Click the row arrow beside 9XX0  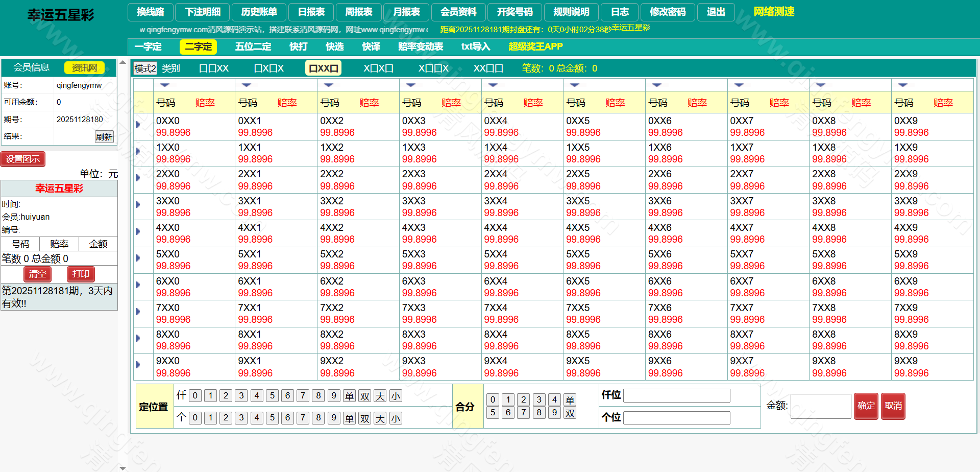(138, 365)
